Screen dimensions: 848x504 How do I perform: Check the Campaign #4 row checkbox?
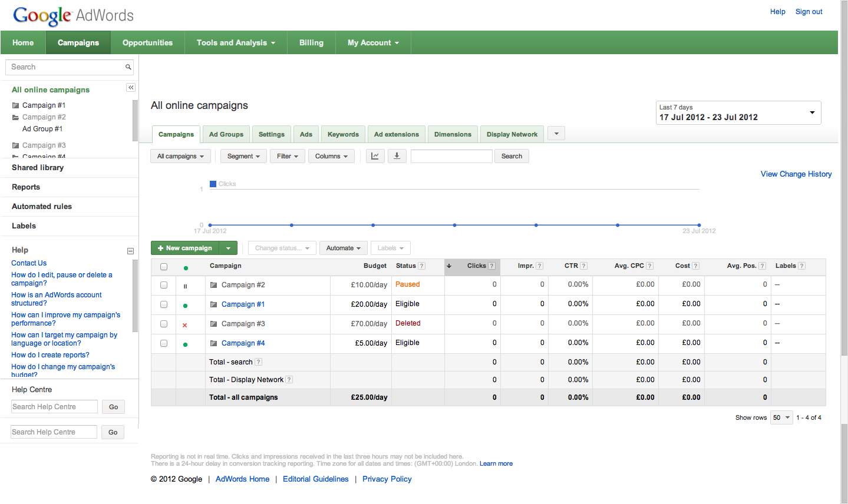pyautogui.click(x=164, y=343)
